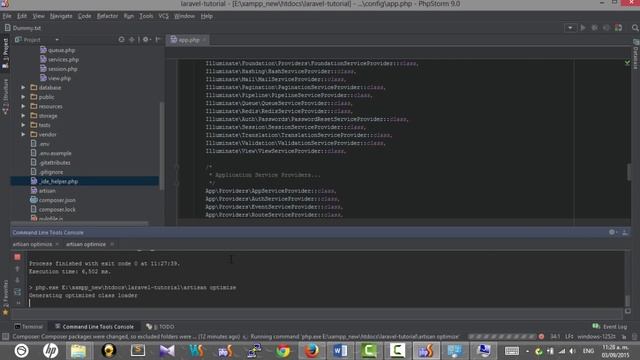Screen dimensions: 640x360
Task: Close the app.php editor tab
Action: point(204,40)
